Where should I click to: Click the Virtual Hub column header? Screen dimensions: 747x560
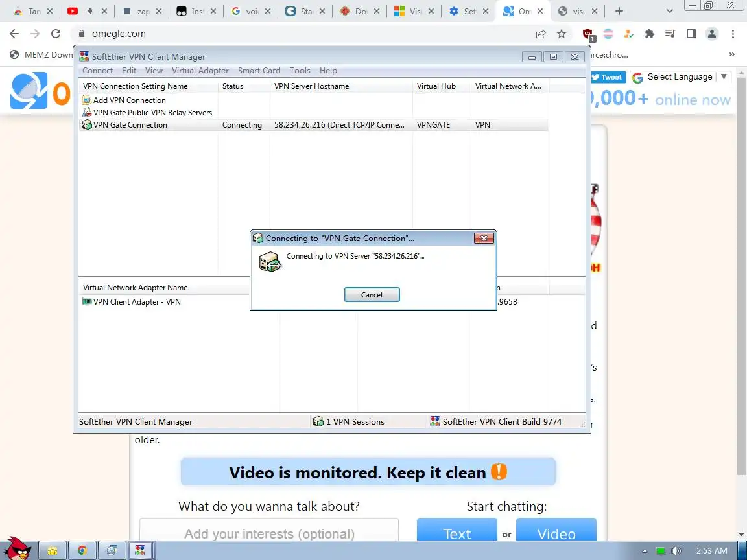coord(442,86)
